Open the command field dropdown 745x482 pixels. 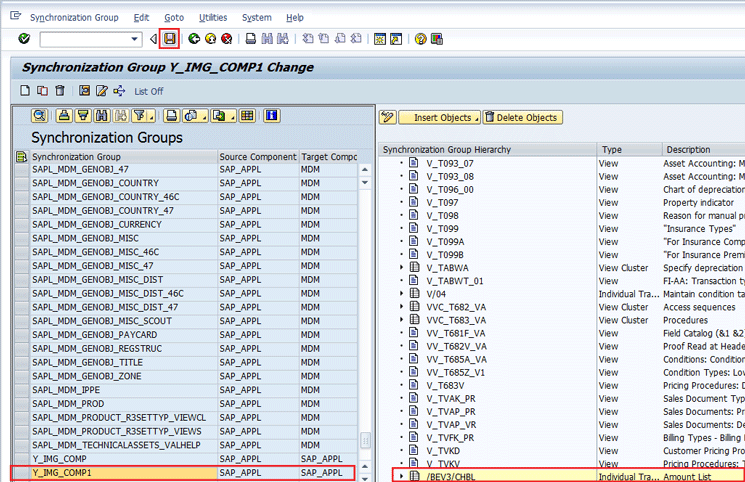pos(136,39)
